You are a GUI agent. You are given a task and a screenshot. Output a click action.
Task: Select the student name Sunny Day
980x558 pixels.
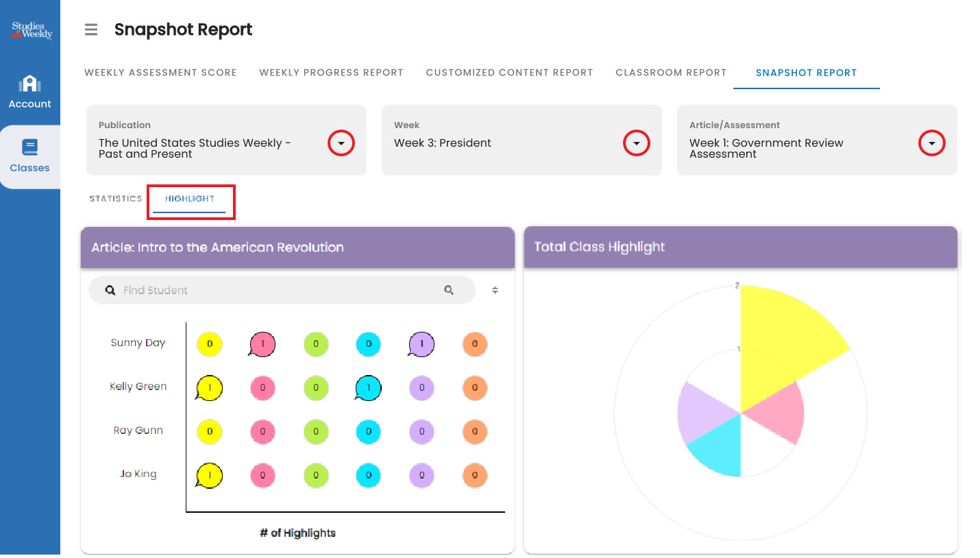click(138, 343)
